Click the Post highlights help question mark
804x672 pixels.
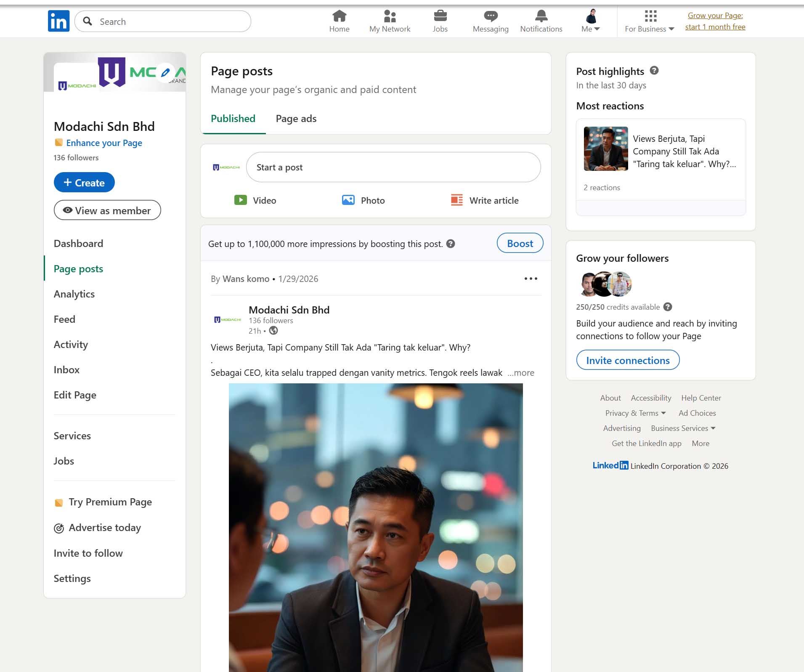(x=655, y=71)
